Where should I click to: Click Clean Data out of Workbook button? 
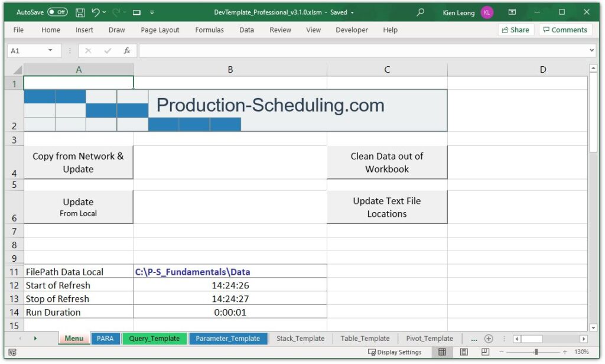point(387,162)
